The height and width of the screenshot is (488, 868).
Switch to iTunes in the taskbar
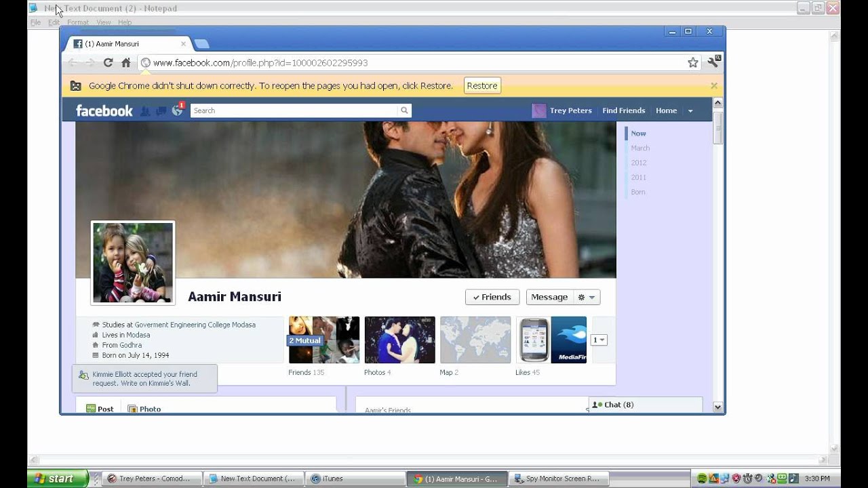click(355, 479)
